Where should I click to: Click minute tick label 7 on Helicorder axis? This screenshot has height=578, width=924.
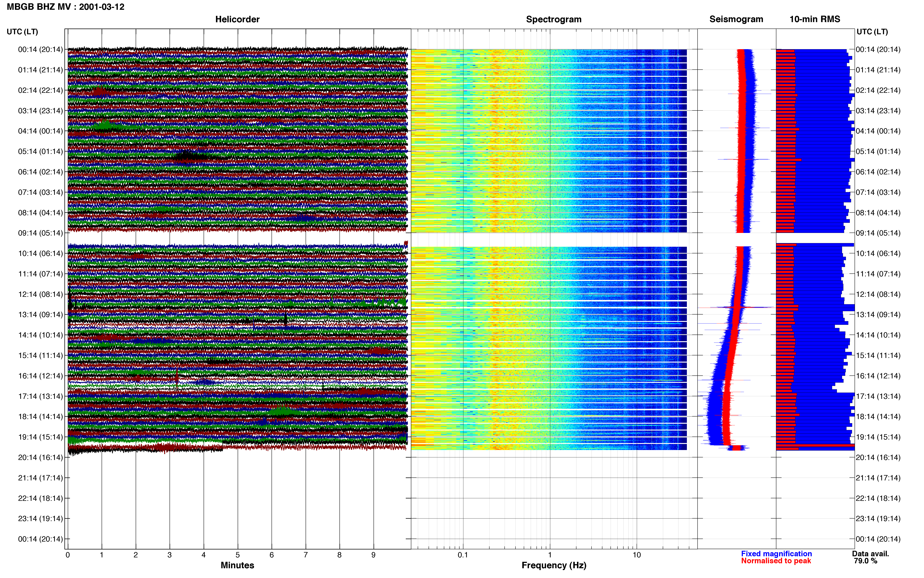[306, 555]
